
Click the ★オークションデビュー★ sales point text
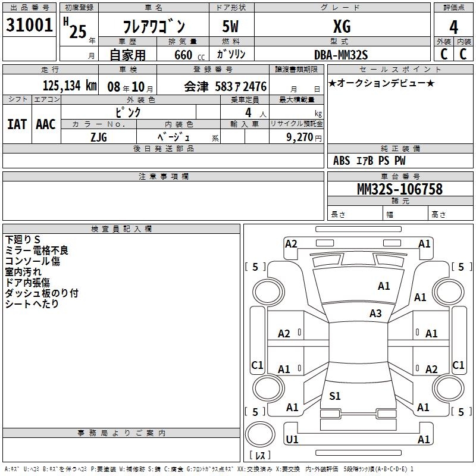tap(381, 83)
